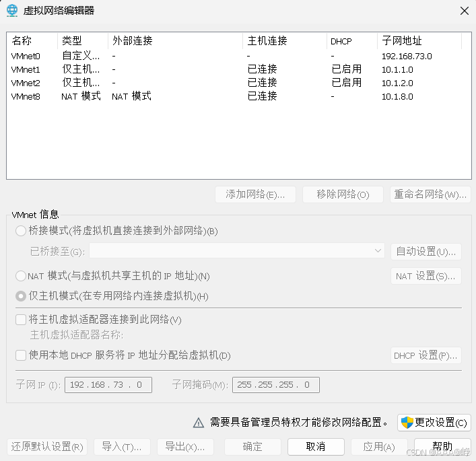Click 重命名网络(W)... button

pyautogui.click(x=430, y=194)
